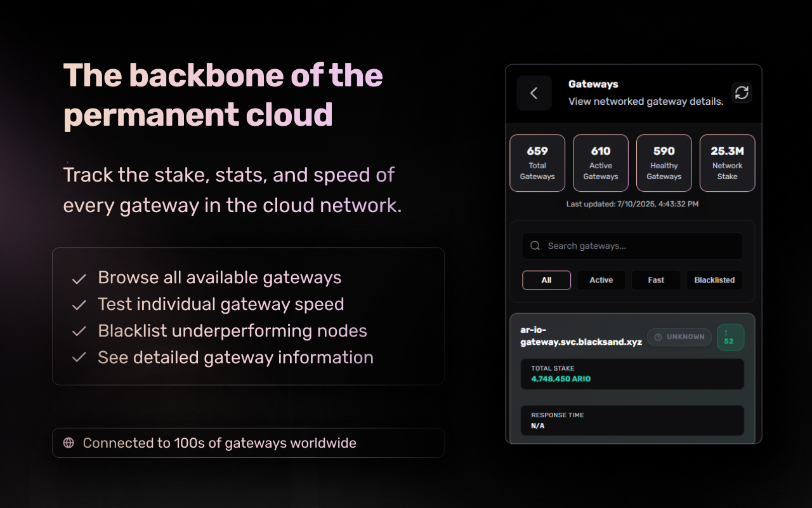Click the back arrow in Gateways header

click(x=534, y=93)
